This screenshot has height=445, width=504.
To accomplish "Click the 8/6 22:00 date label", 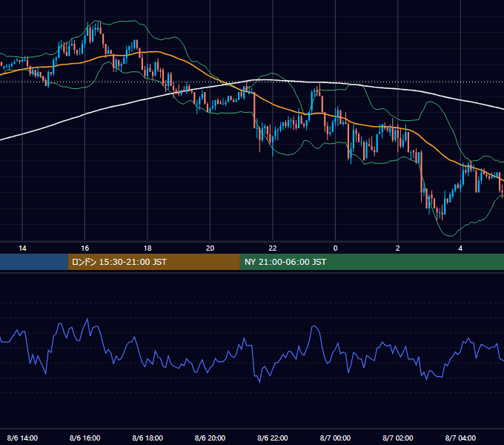I will coord(273,438).
